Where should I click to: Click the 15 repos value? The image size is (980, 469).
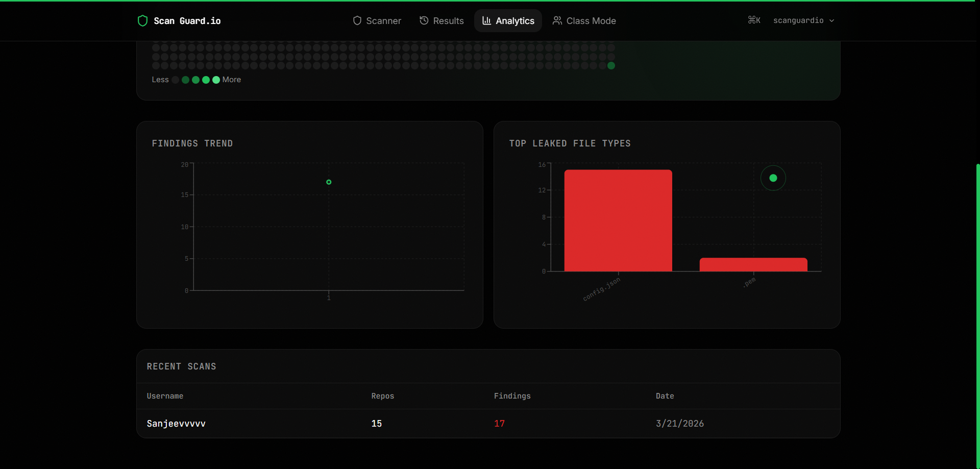(377, 424)
